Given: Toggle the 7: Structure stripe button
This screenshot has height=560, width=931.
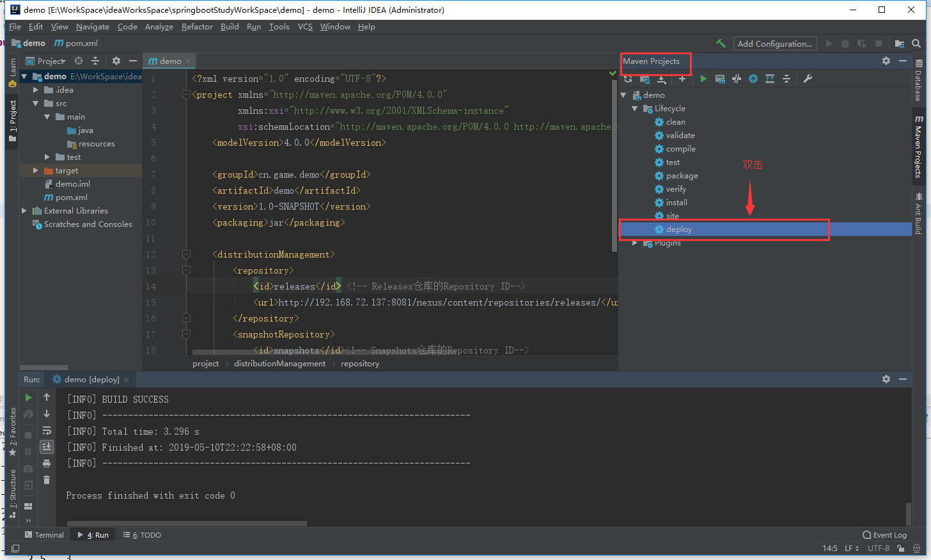Looking at the screenshot, I should 12,493.
